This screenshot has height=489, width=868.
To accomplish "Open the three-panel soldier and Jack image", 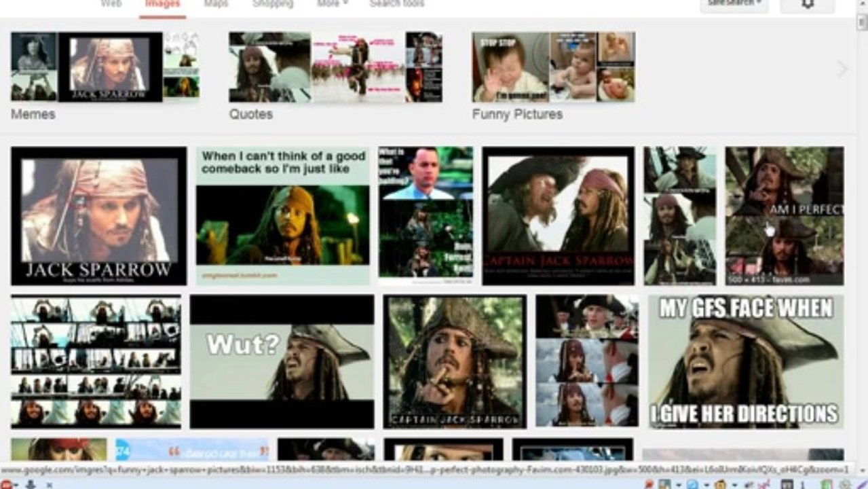I will click(x=587, y=361).
